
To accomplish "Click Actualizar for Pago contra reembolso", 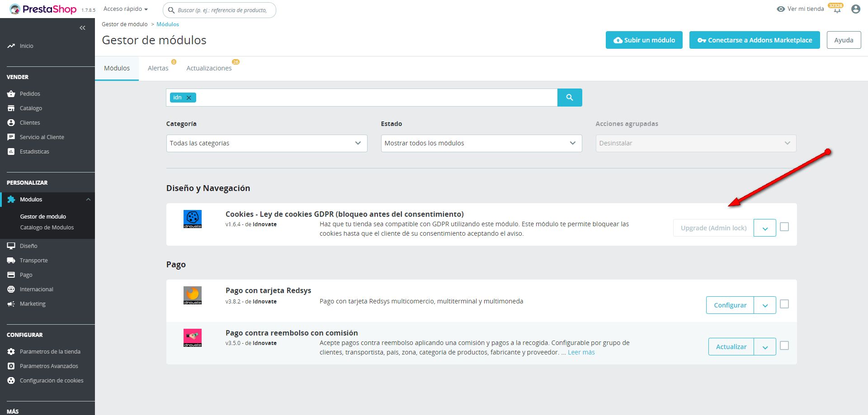I will tap(731, 347).
